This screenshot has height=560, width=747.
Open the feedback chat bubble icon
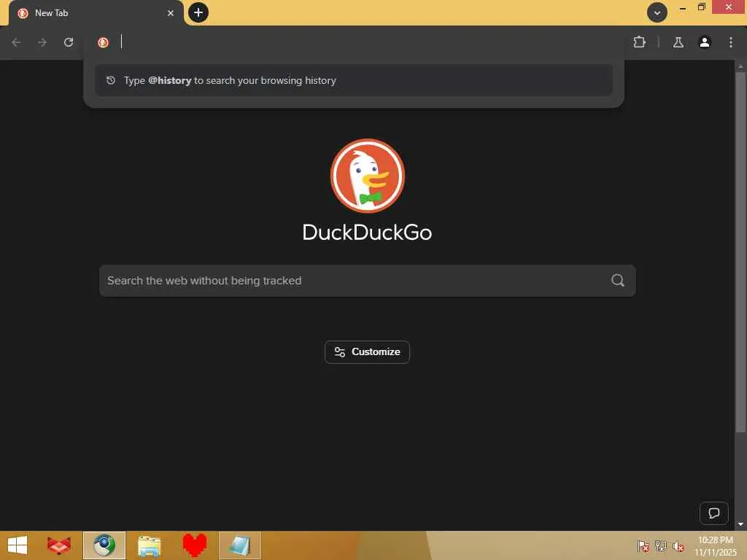[x=713, y=513]
